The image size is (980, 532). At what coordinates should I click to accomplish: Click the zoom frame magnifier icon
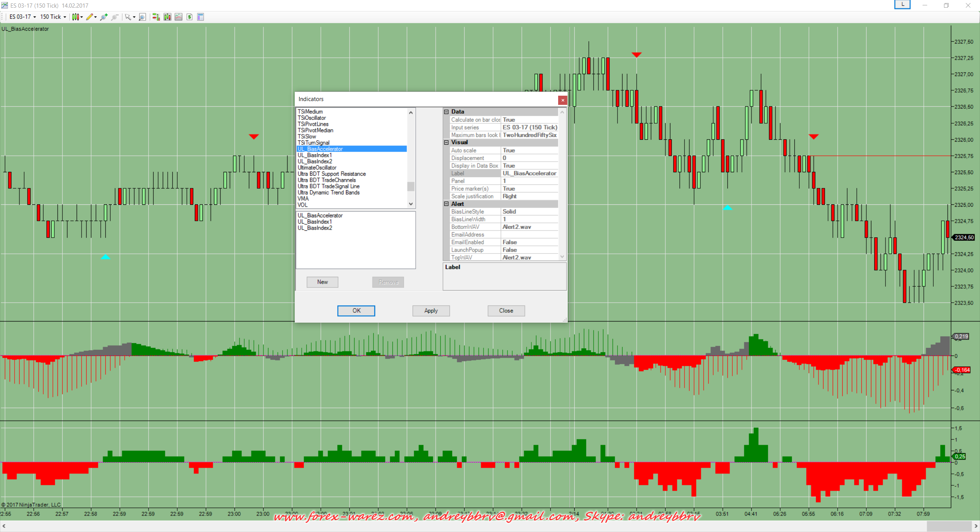pos(142,17)
